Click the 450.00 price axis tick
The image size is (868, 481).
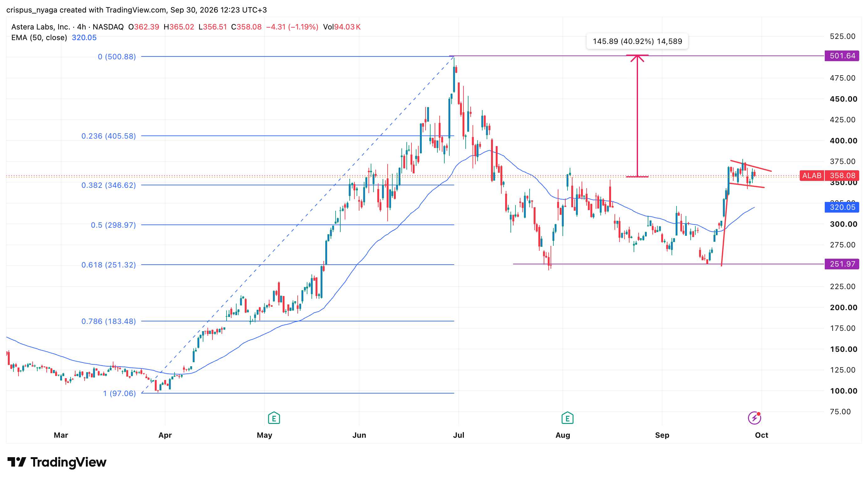click(844, 99)
